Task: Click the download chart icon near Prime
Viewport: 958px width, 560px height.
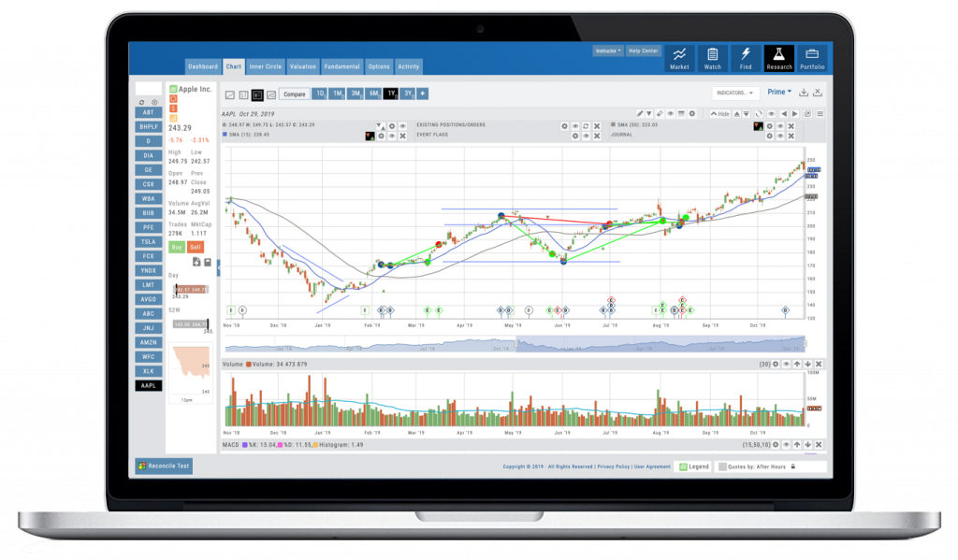Action: pyautogui.click(x=803, y=92)
